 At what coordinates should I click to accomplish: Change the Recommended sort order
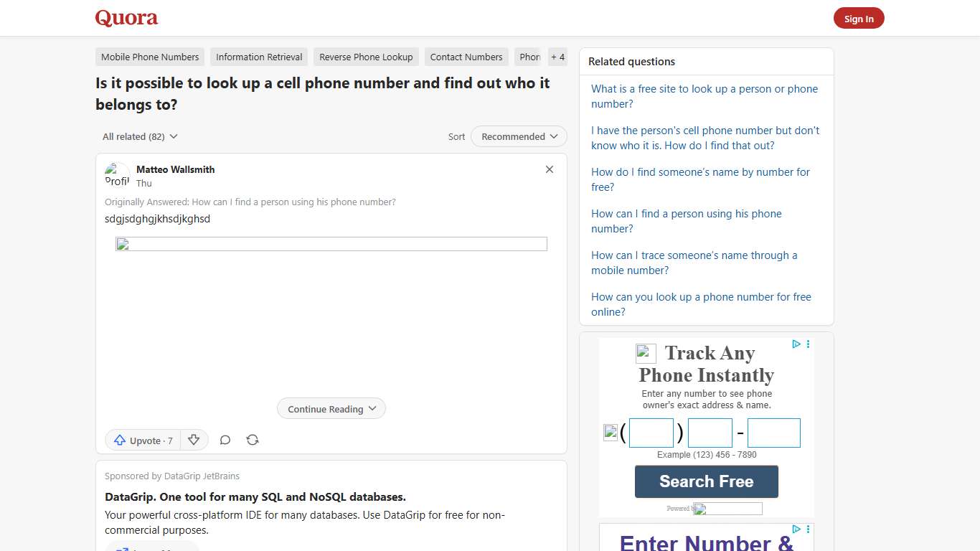click(x=518, y=136)
